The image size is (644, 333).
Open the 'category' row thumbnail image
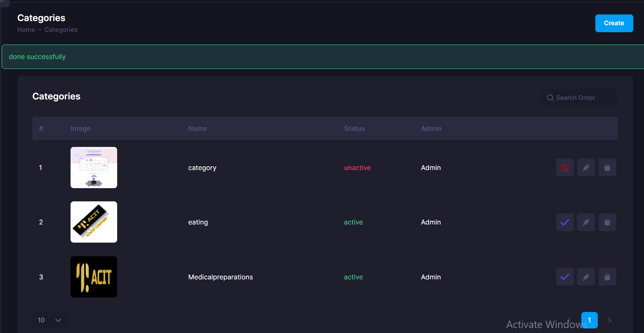(x=94, y=168)
